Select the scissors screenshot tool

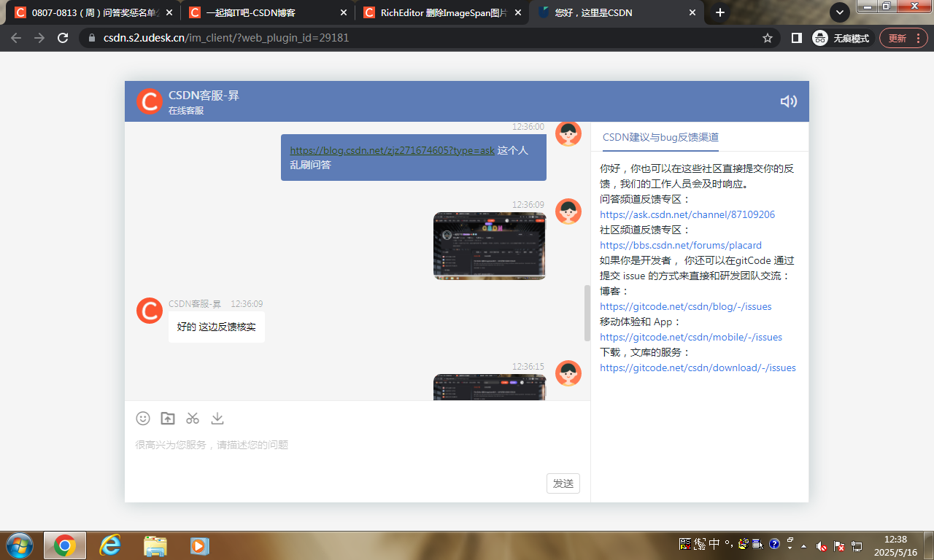point(193,418)
